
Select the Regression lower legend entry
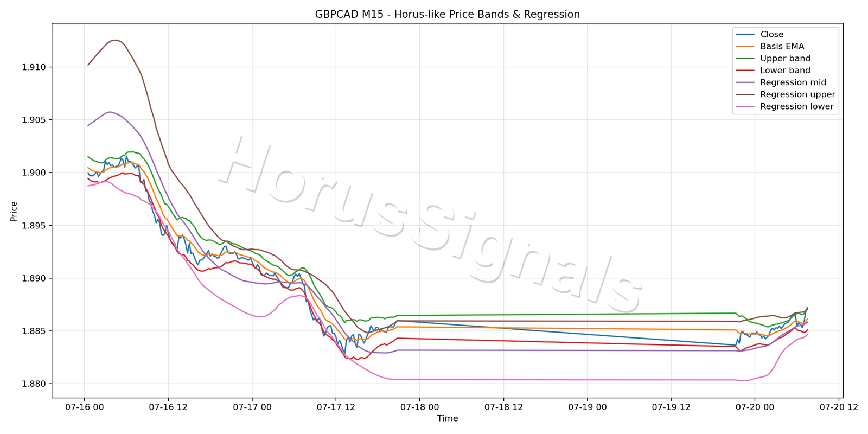784,106
